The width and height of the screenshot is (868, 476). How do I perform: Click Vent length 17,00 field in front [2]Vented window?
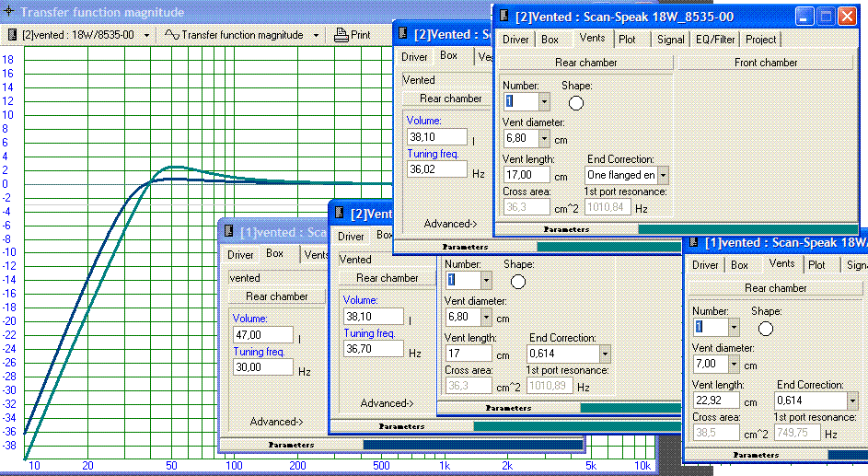pos(527,175)
